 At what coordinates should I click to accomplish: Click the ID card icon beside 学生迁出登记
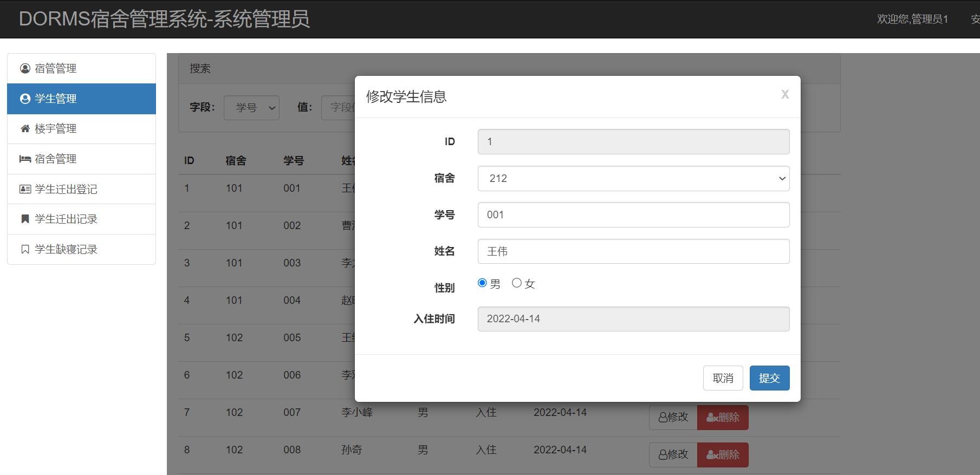click(x=25, y=189)
